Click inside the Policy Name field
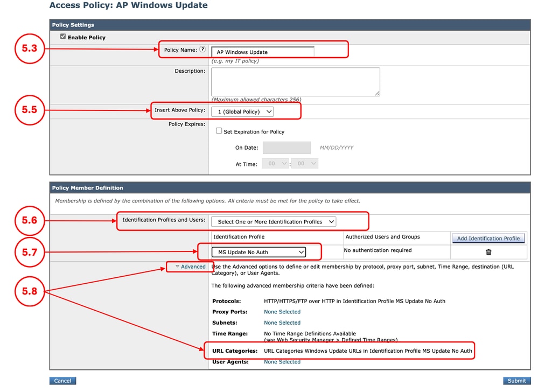Screen dimensions: 538x392 [263, 52]
